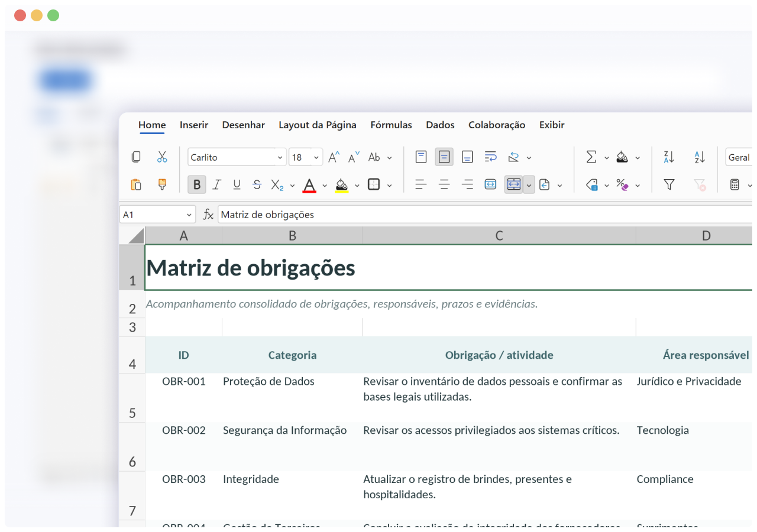
Task: Open the Inserir tab
Action: coord(194,125)
